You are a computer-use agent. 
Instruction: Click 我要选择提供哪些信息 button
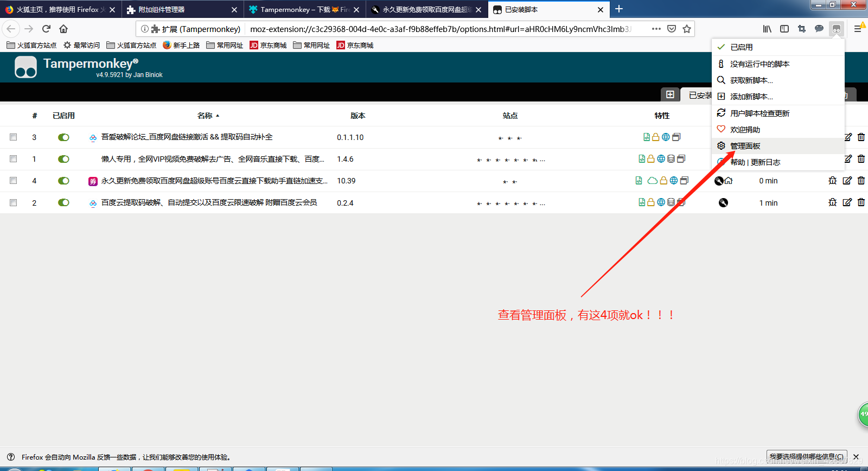coord(807,457)
